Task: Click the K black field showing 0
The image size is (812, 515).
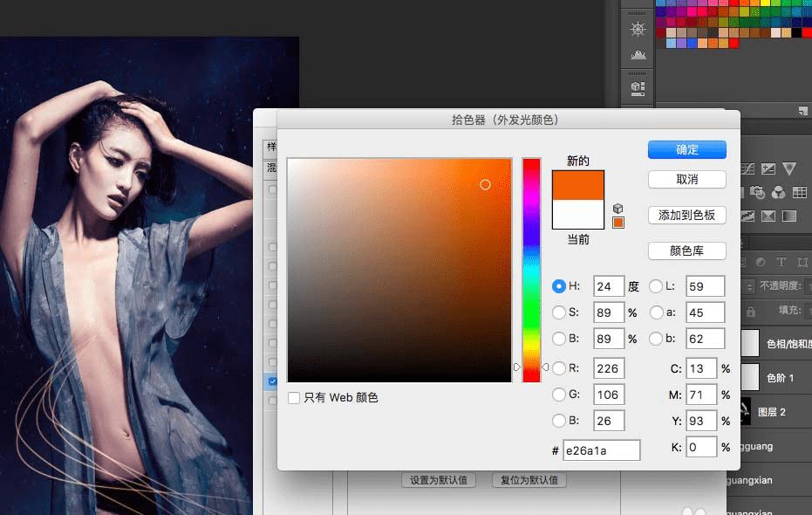Action: [x=701, y=447]
